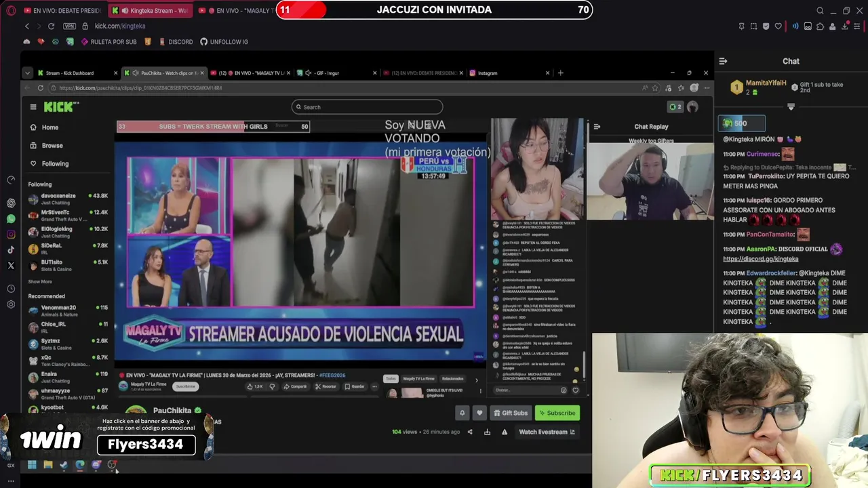This screenshot has height=488, width=868.
Task: Click Watch livestream button
Action: [547, 432]
